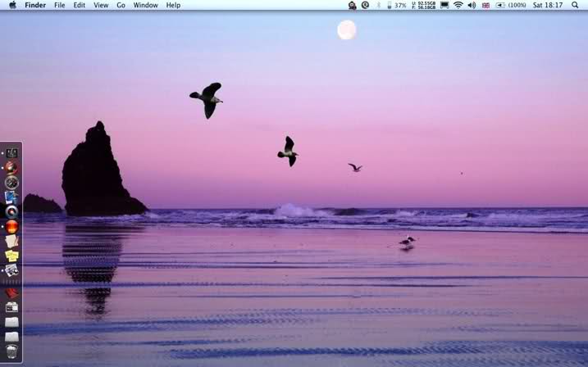Open the Wi-Fi status menu
Screen dimensions: 588x367
pos(458,5)
